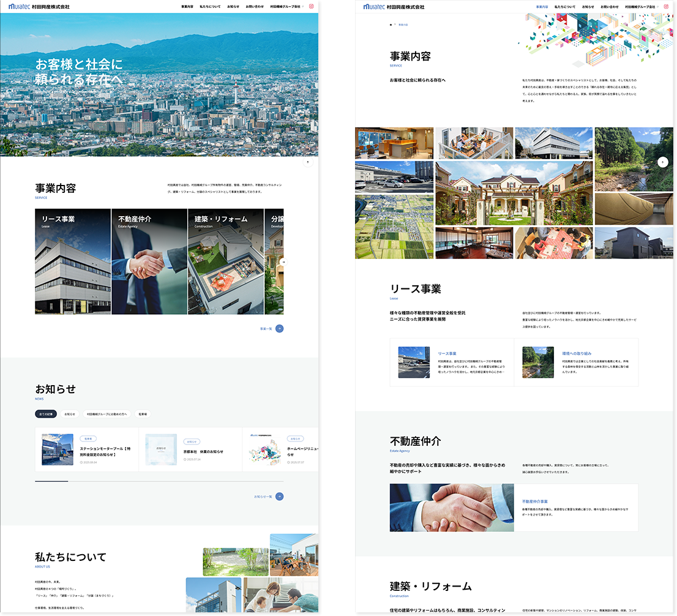Open the リース事業 carousel card

73,261
